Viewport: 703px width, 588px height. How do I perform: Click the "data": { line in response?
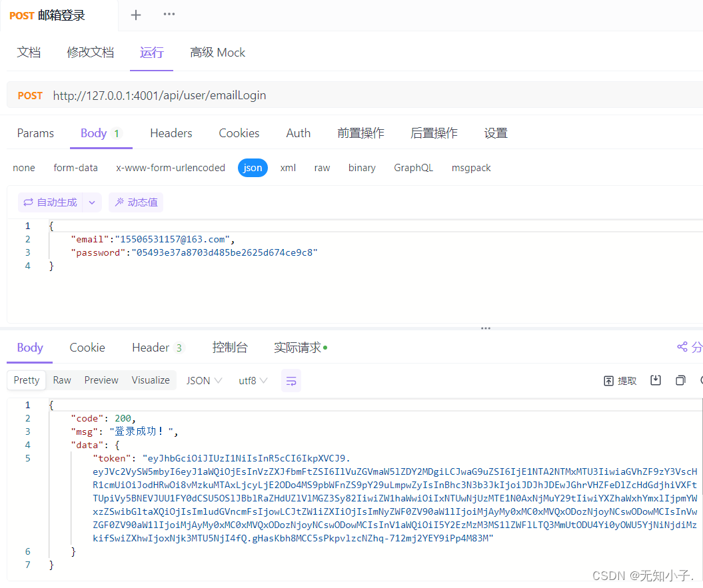point(95,445)
